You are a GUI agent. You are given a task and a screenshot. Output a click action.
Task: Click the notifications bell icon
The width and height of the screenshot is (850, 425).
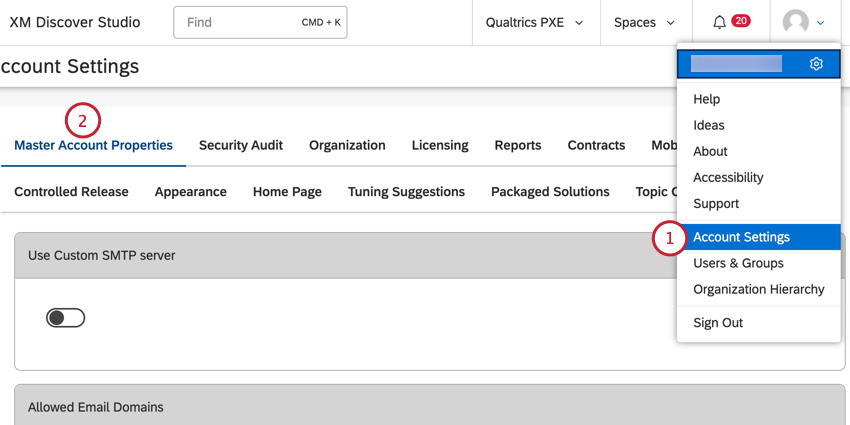pyautogui.click(x=720, y=22)
